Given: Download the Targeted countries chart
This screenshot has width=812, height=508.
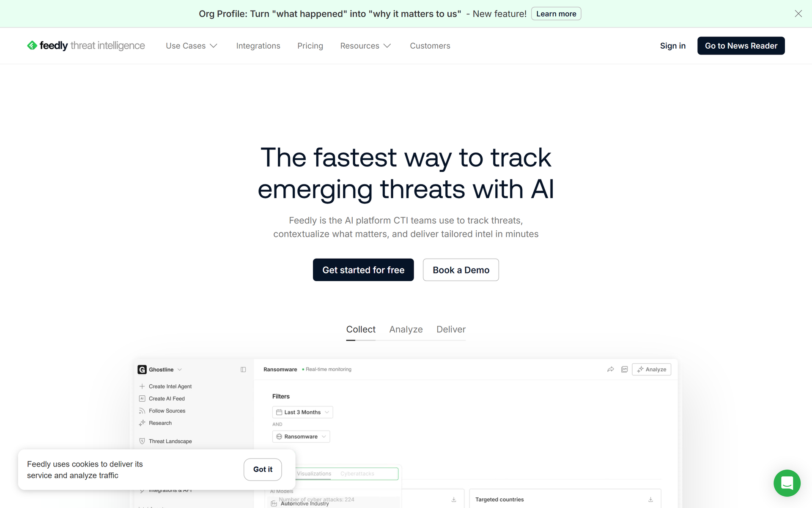Looking at the screenshot, I should [650, 500].
